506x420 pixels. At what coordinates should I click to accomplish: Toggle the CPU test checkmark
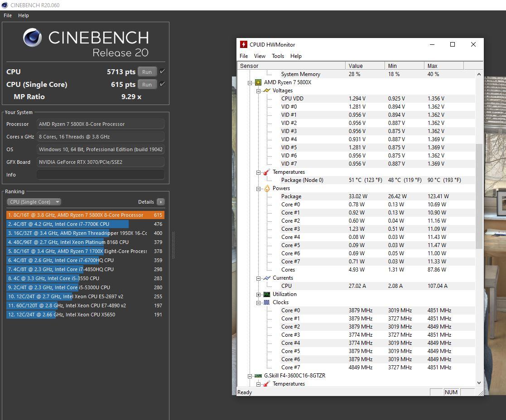tap(162, 71)
